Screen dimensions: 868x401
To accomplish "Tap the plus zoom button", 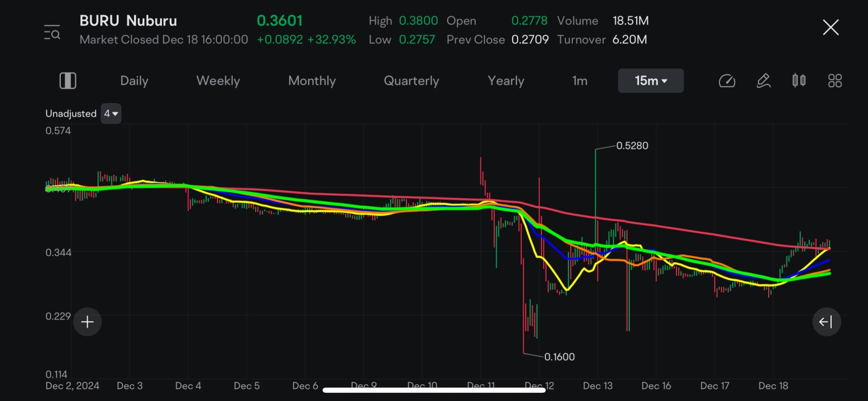I will 87,322.
